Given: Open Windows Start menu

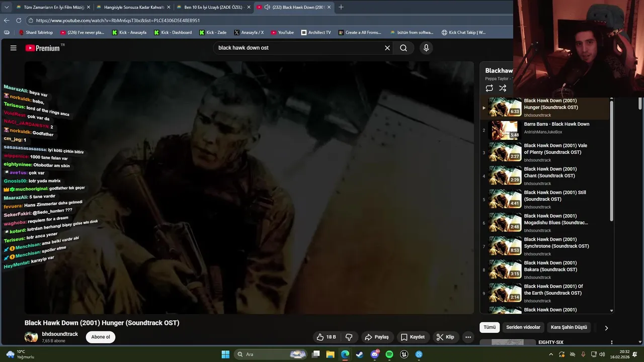Looking at the screenshot, I should (x=225, y=354).
